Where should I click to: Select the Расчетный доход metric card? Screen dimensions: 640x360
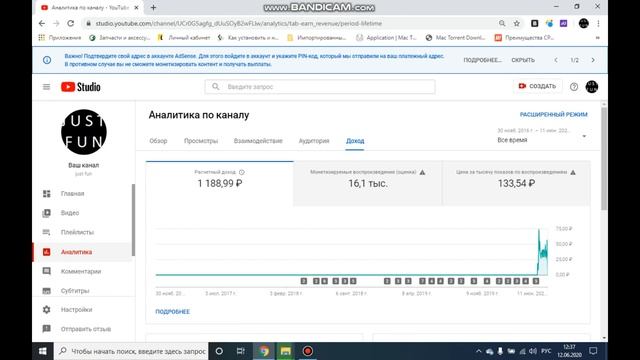click(220, 183)
